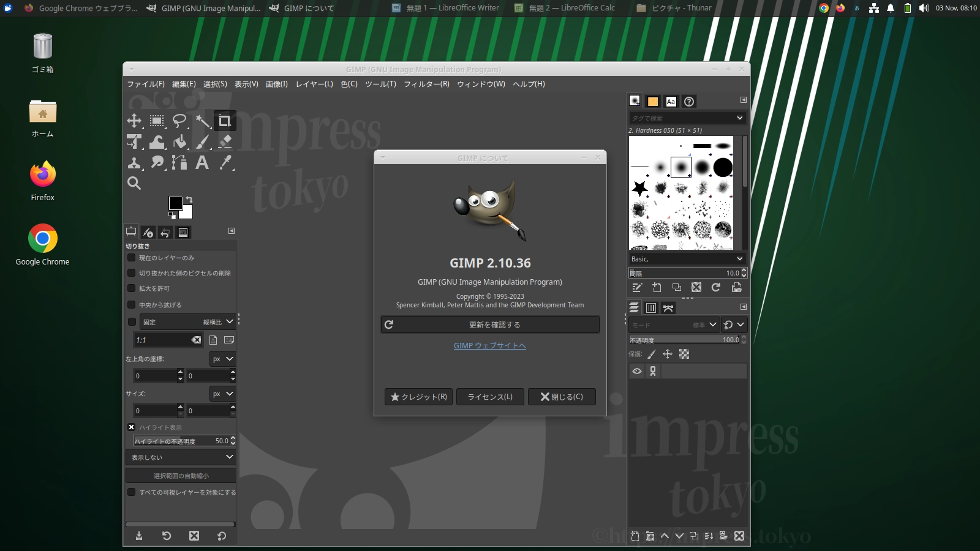Click the Credits (クレジット) button

pos(419,397)
